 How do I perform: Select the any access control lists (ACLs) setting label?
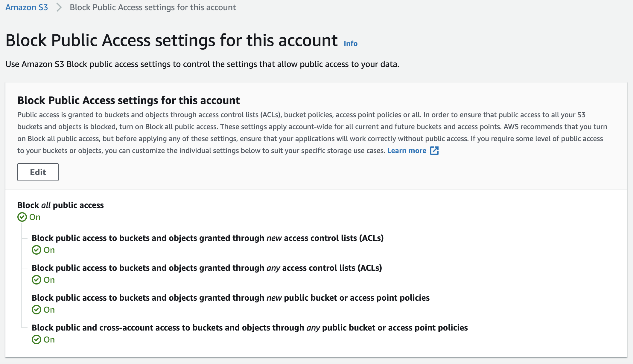(x=207, y=268)
